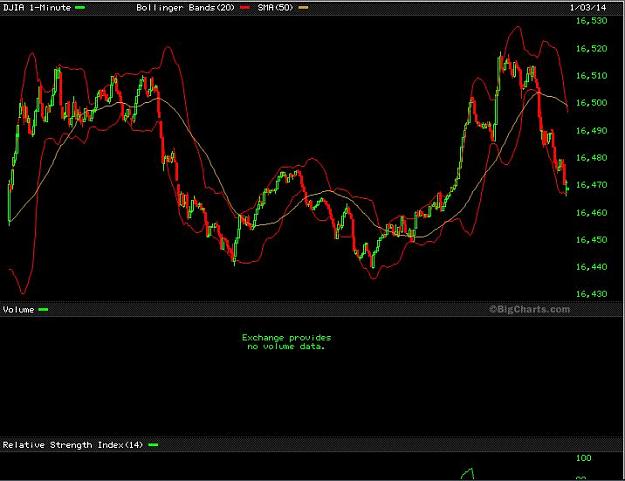Click the 16,520 price axis label
Image resolution: width=625 pixels, height=481 pixels.
point(592,49)
